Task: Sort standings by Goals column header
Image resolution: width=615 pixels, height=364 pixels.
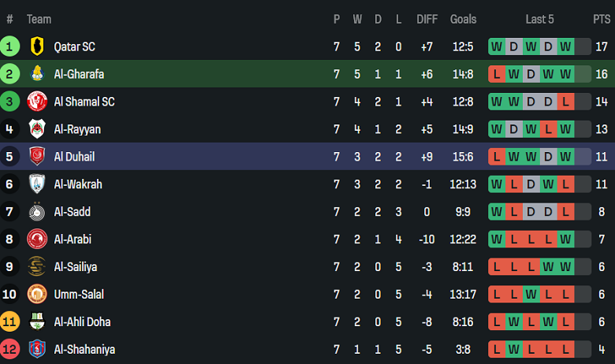Action: point(463,19)
